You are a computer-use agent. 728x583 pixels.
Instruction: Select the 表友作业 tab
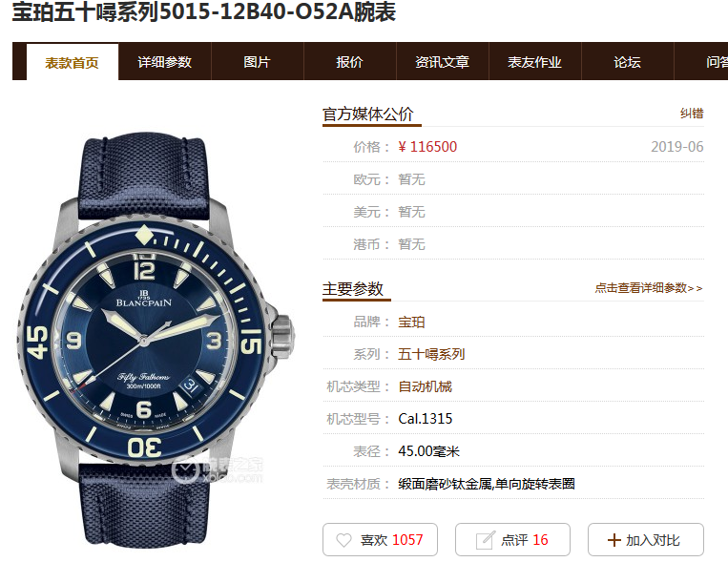534,62
